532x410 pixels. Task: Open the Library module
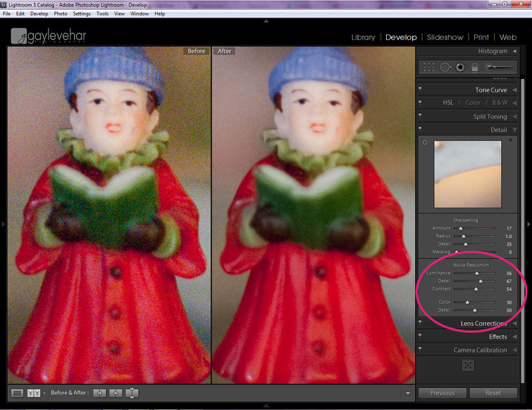363,37
